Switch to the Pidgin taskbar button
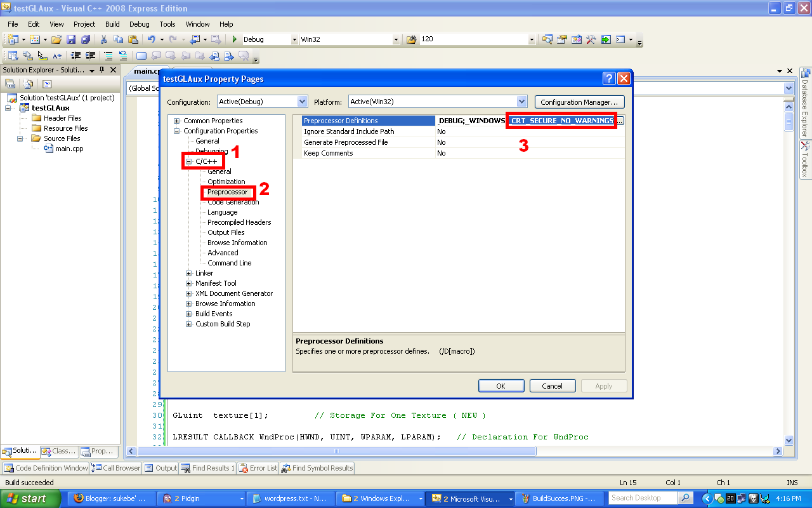The height and width of the screenshot is (508, 812). (x=202, y=498)
